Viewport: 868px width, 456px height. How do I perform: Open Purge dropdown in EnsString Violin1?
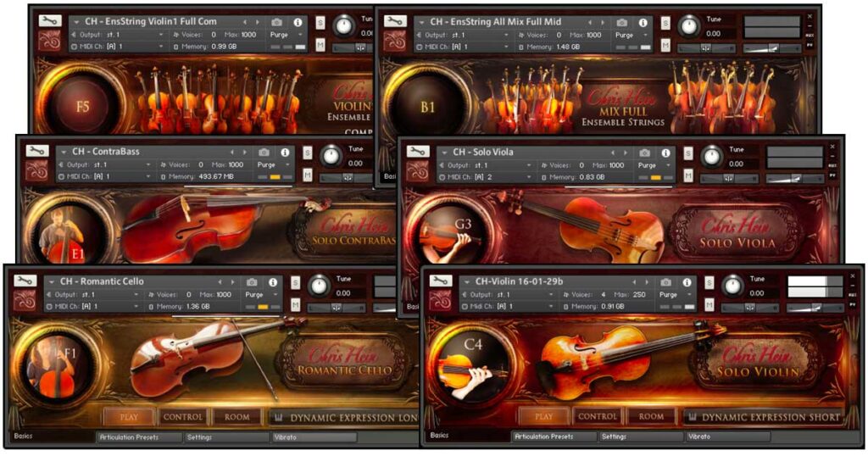click(287, 34)
